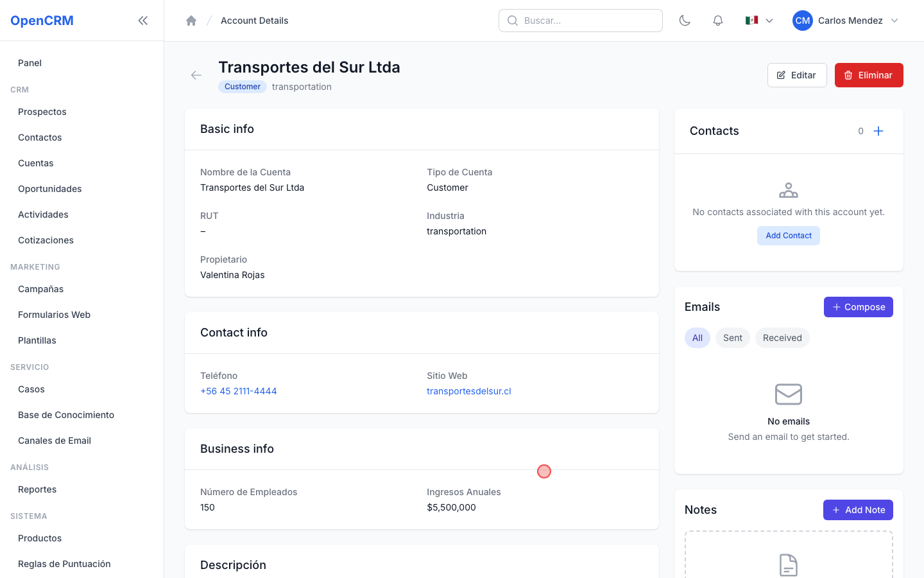Call phone number +56 45 2111-4444

pyautogui.click(x=239, y=391)
